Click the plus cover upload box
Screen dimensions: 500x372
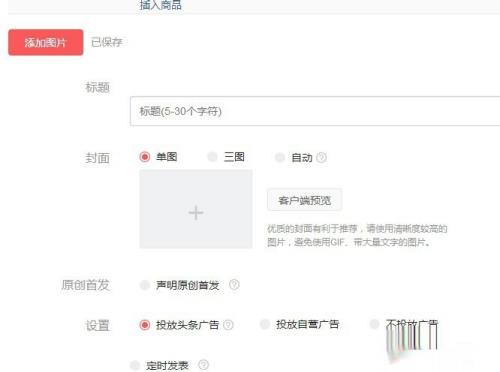click(196, 209)
